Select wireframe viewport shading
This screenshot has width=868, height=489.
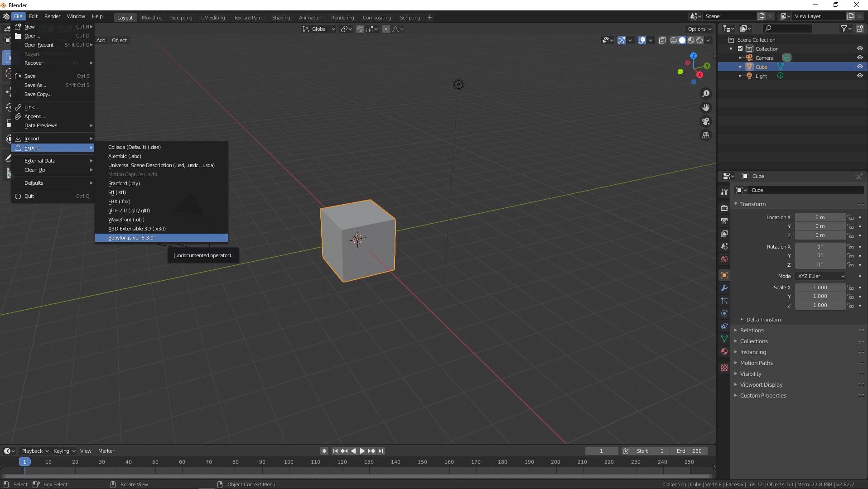click(x=674, y=40)
